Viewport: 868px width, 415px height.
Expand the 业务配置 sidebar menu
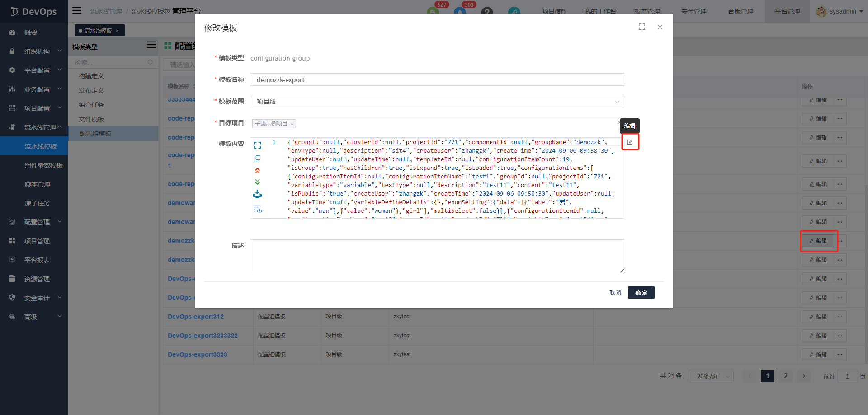34,89
